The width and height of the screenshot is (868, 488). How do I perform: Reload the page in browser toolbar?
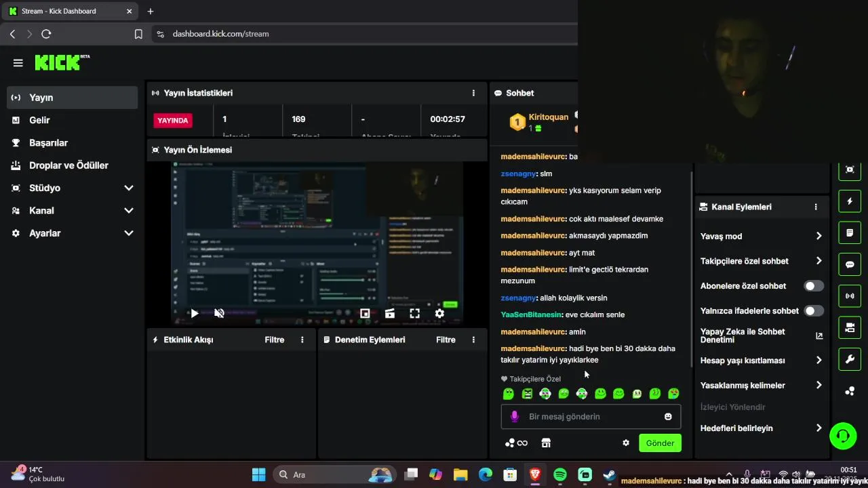tap(46, 34)
